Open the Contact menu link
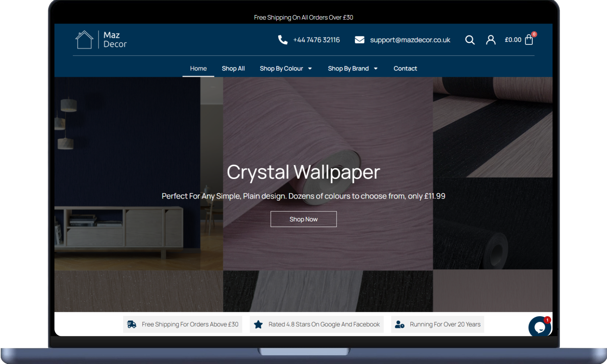The width and height of the screenshot is (607, 364). 405,68
